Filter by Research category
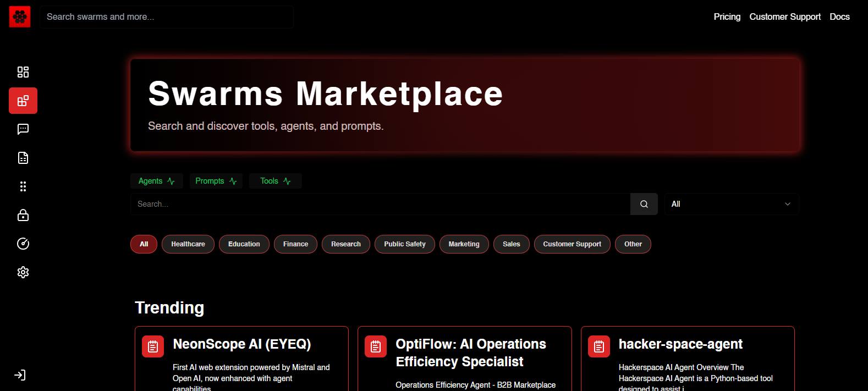The image size is (868, 391). (x=346, y=244)
